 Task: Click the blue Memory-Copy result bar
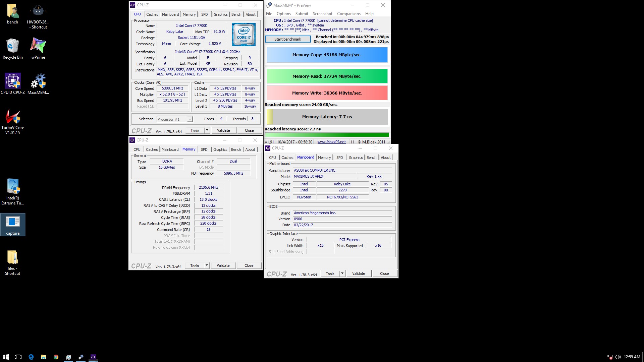click(x=327, y=55)
